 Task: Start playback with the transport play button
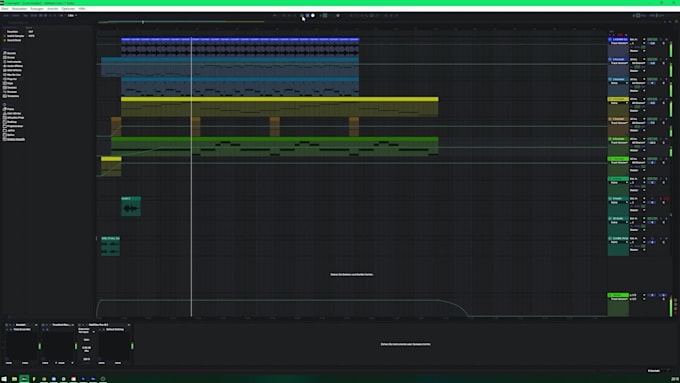pos(302,16)
